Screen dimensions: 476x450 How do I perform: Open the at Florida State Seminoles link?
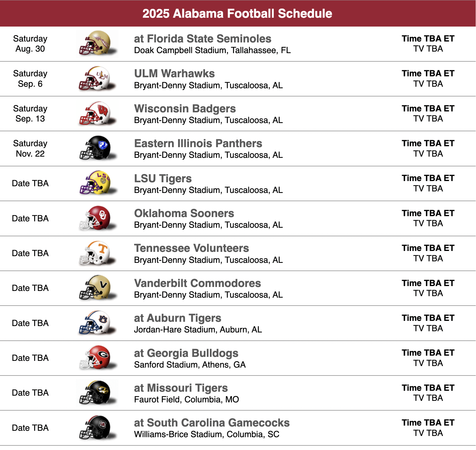[x=203, y=39]
